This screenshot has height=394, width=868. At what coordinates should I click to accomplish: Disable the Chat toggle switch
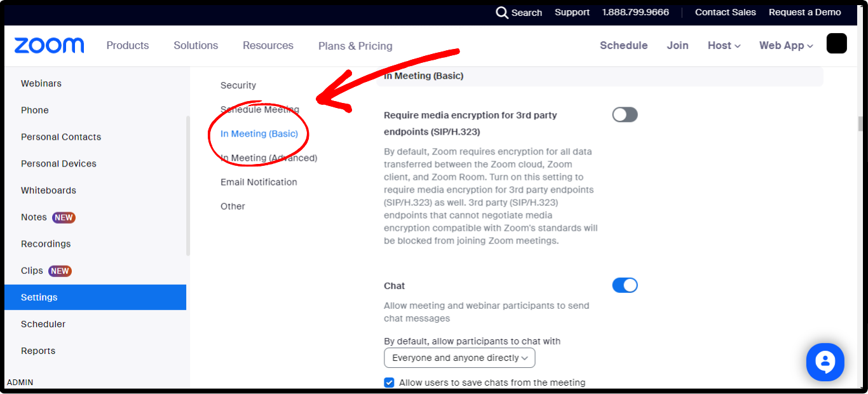(625, 285)
